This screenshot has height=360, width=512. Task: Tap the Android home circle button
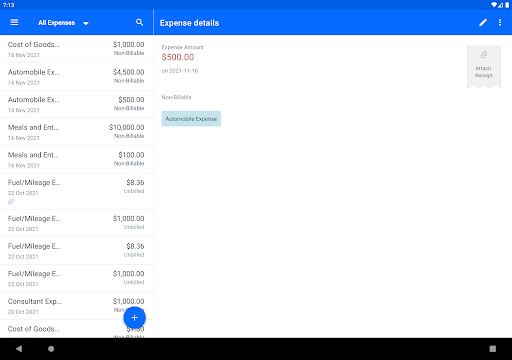(51, 349)
